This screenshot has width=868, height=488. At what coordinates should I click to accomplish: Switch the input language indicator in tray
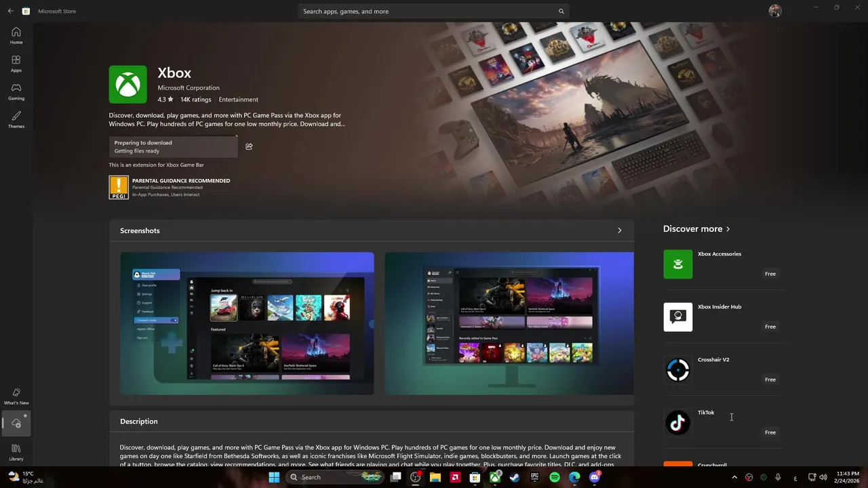tap(795, 477)
